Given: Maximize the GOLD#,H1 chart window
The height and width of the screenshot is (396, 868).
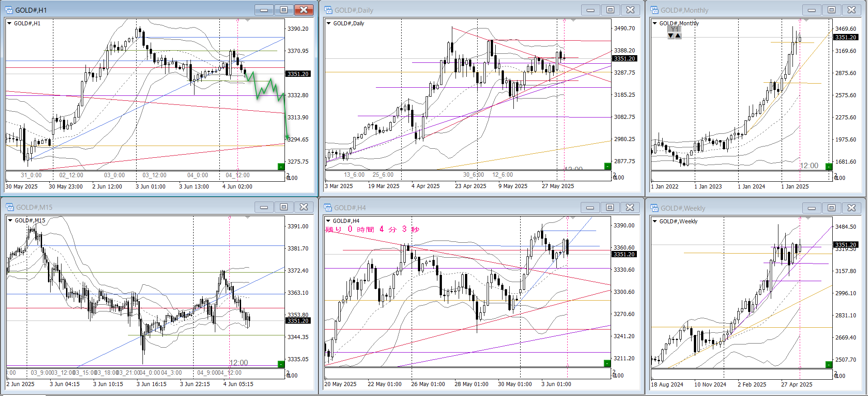Looking at the screenshot, I should [x=284, y=9].
